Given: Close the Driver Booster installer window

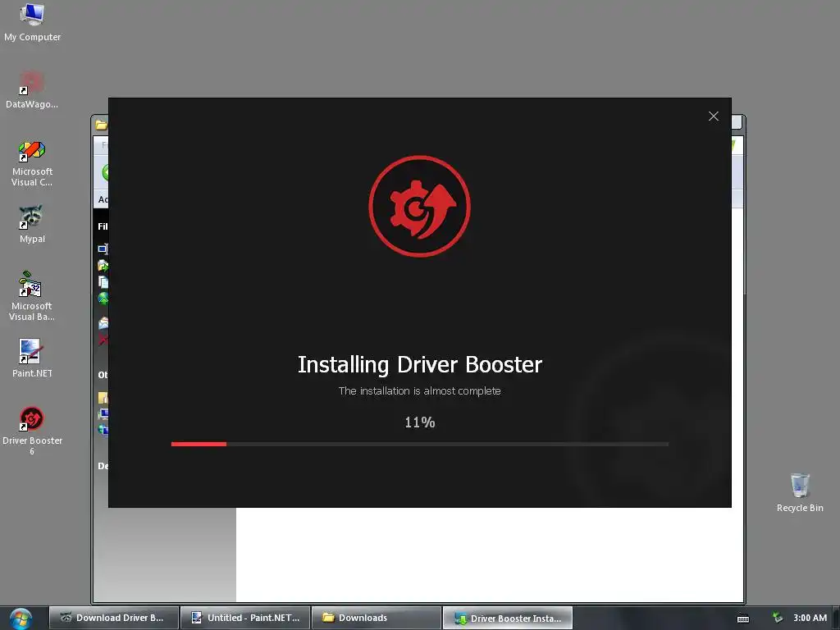Looking at the screenshot, I should click(713, 116).
